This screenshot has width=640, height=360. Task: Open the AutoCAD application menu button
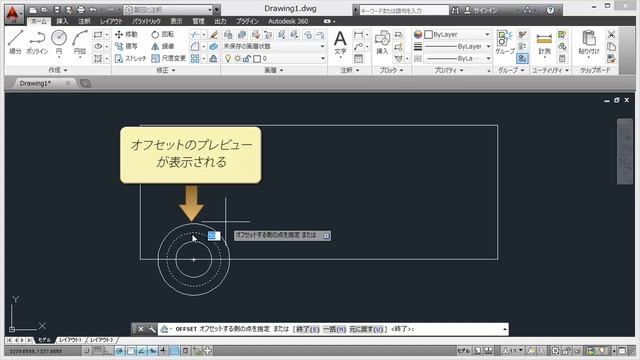pos(13,14)
